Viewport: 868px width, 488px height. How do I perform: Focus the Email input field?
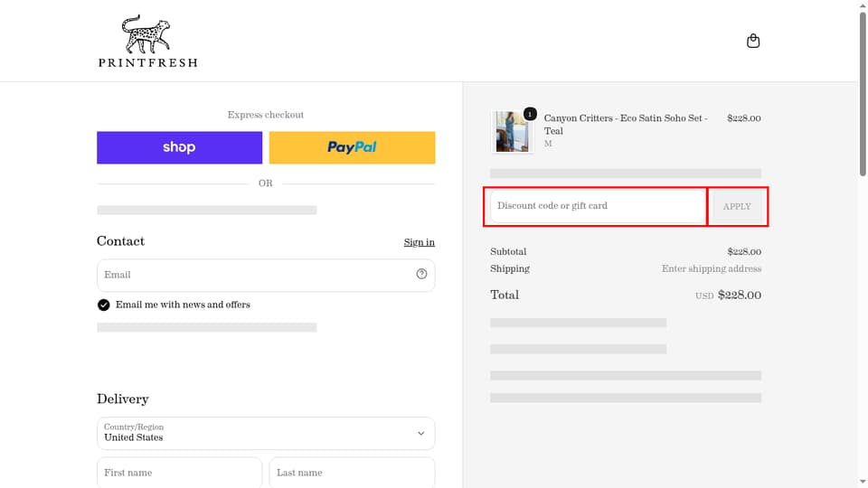(x=266, y=275)
